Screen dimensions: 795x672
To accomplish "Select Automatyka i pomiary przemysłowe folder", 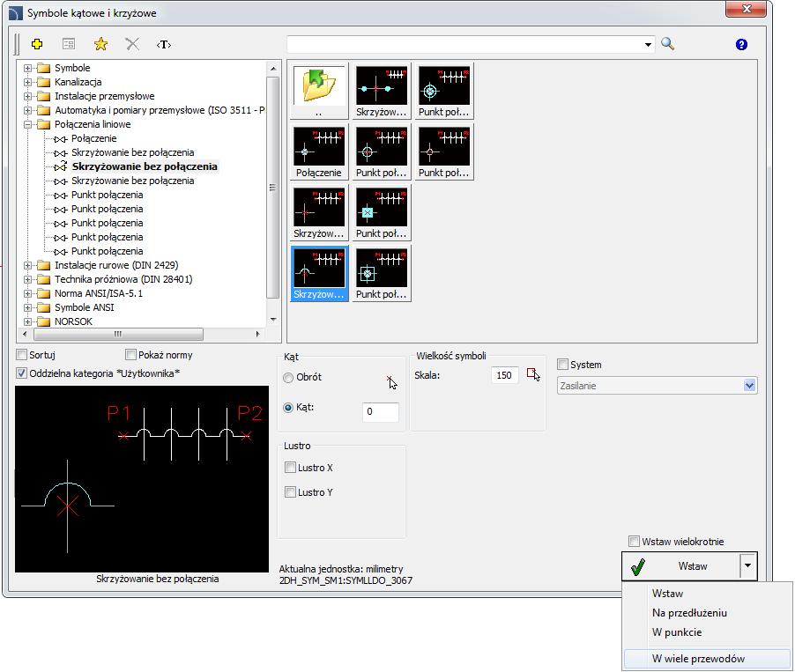I will click(x=160, y=110).
